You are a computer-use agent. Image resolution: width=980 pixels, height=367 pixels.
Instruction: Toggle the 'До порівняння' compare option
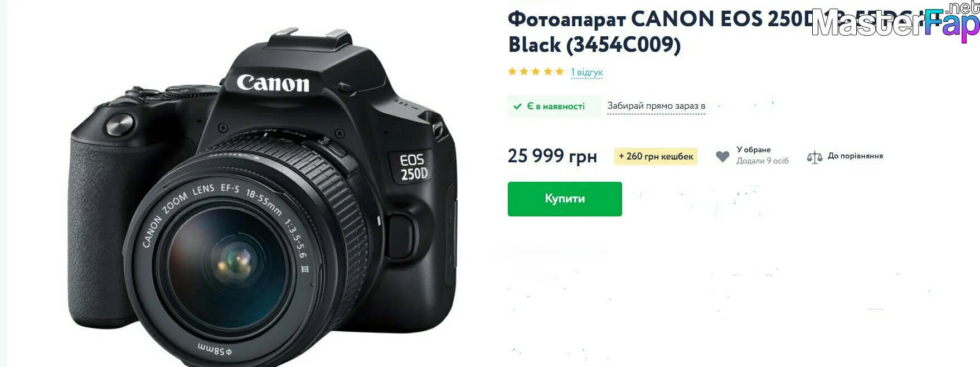click(855, 156)
